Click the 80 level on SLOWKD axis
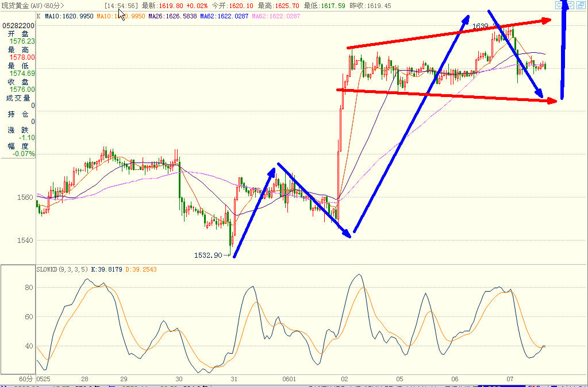This screenshot has height=387, width=588. pyautogui.click(x=29, y=287)
